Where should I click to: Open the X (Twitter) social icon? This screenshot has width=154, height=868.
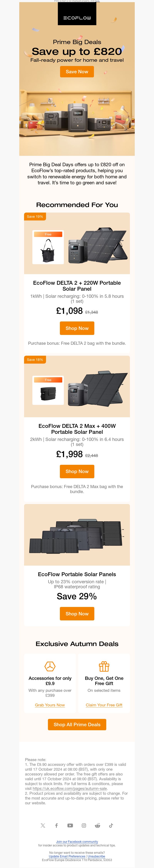43,825
